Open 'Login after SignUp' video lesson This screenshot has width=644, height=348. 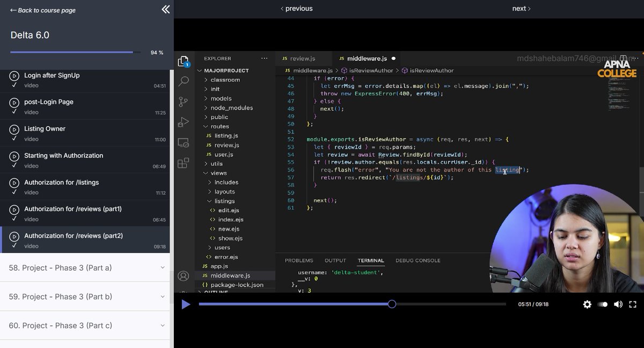(x=85, y=81)
